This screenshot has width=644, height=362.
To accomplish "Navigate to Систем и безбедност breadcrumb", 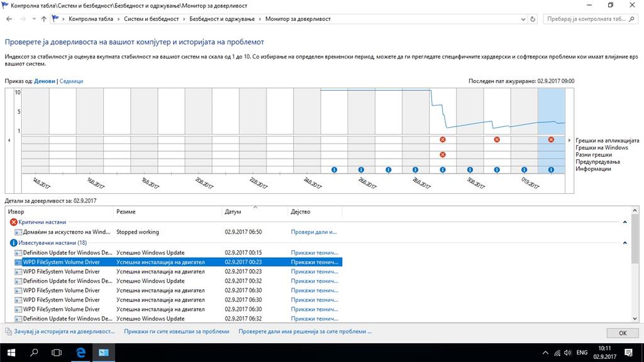I will point(151,19).
